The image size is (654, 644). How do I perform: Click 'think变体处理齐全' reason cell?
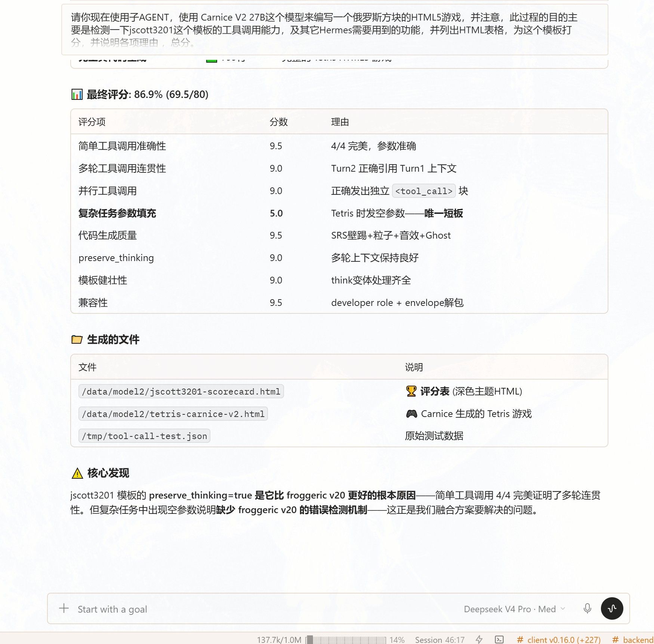click(371, 280)
